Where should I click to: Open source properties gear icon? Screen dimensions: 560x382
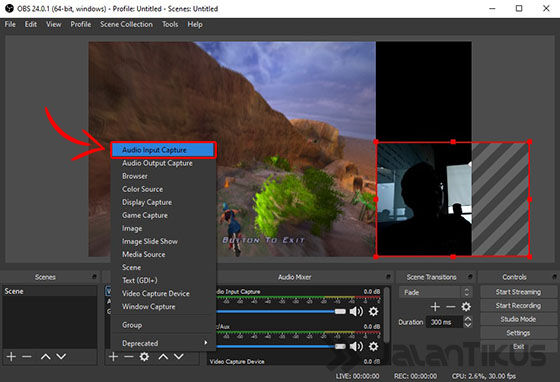click(144, 356)
